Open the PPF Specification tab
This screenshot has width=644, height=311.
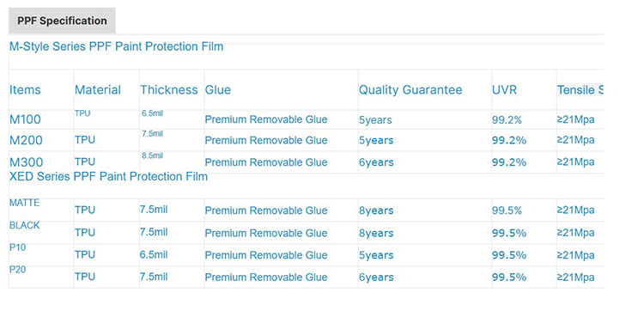coord(62,21)
